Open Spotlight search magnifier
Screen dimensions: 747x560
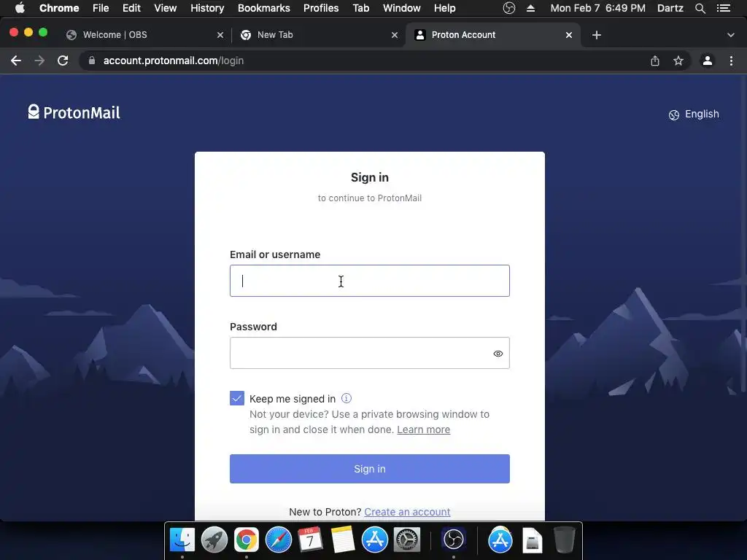tap(700, 8)
